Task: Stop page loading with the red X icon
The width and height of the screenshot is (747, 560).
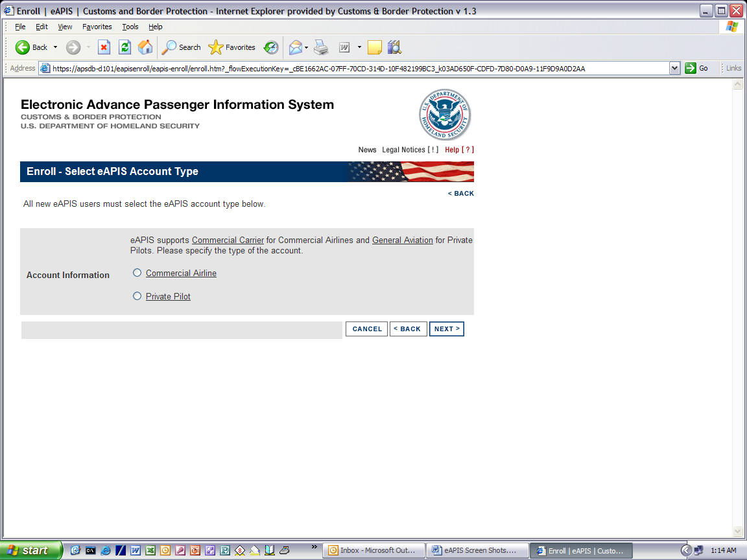Action: (104, 47)
